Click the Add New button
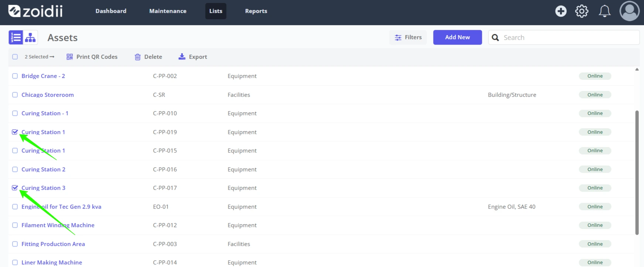The height and width of the screenshot is (267, 644). (457, 37)
